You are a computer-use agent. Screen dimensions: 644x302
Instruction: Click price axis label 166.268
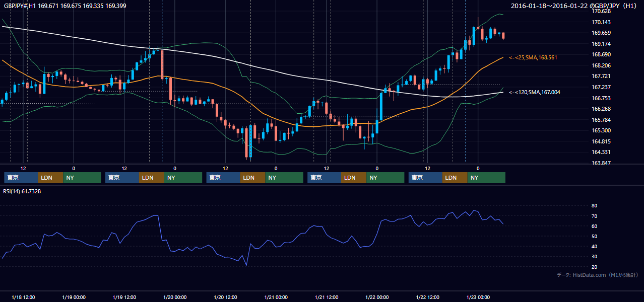[601, 109]
